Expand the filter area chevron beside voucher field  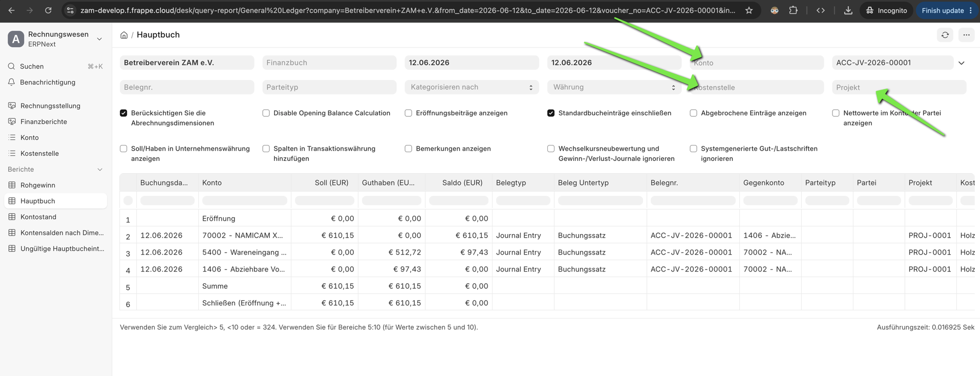(x=962, y=63)
